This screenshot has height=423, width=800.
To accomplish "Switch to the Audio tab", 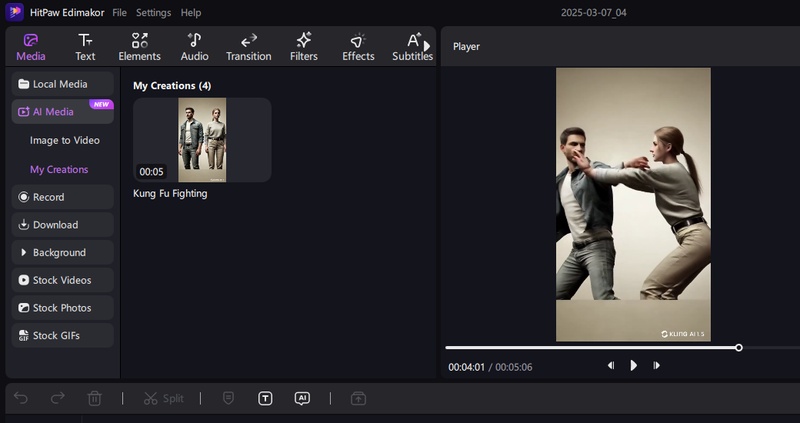I will 194,46.
